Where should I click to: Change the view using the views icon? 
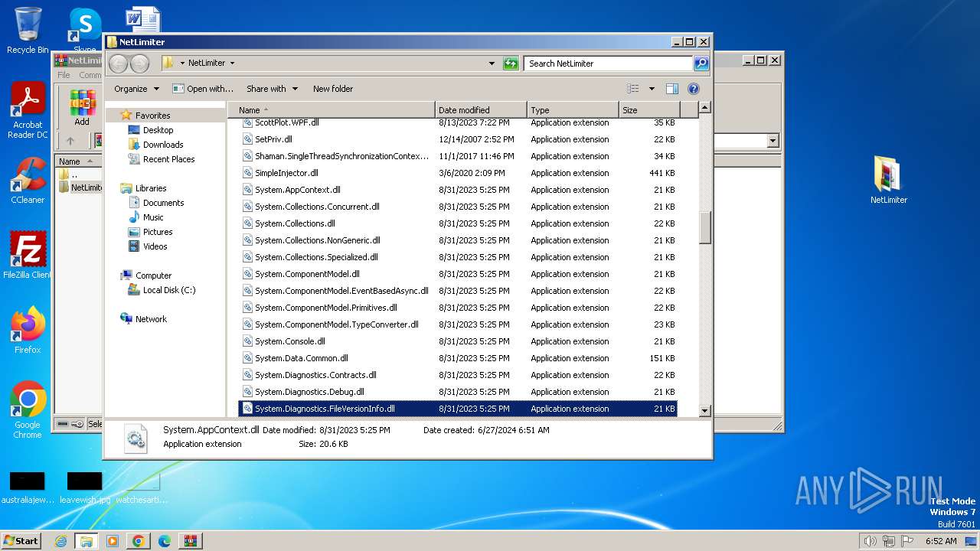(x=633, y=89)
